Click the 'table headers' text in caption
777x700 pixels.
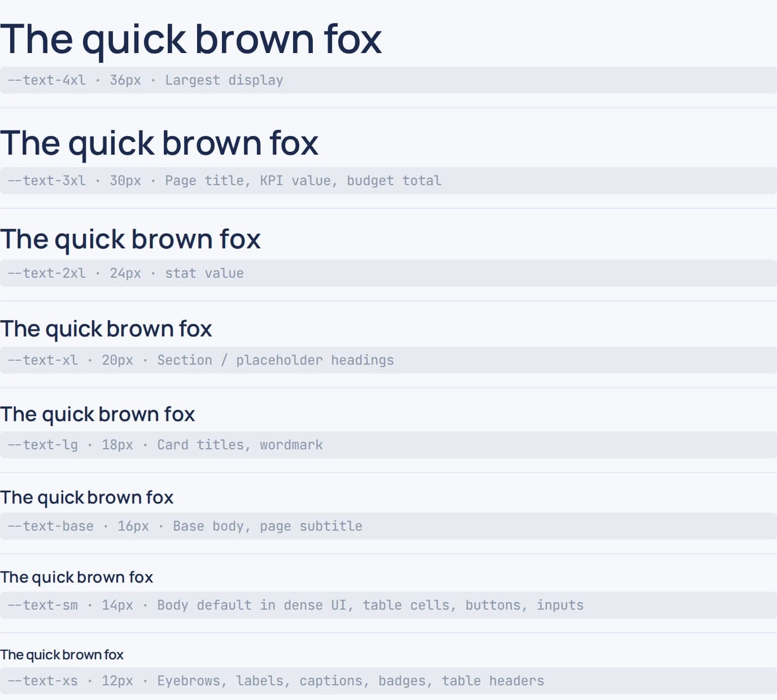click(x=493, y=681)
